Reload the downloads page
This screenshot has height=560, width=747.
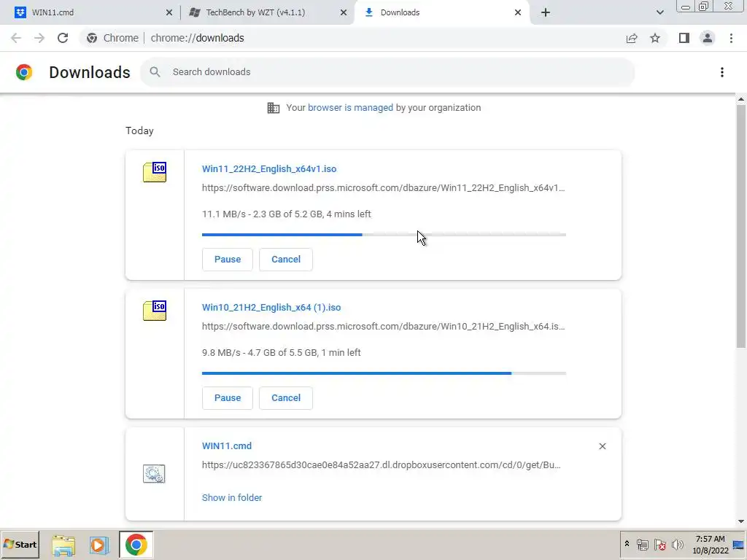63,38
